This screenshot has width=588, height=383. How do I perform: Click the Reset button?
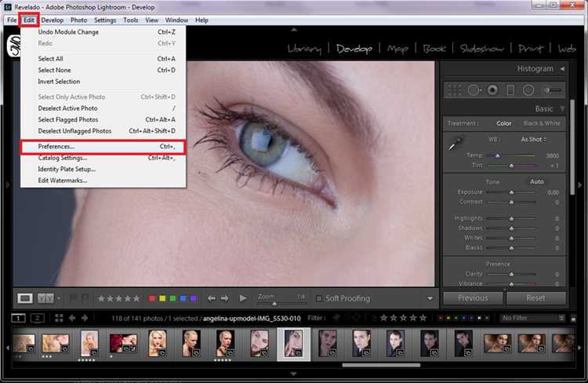click(x=536, y=298)
